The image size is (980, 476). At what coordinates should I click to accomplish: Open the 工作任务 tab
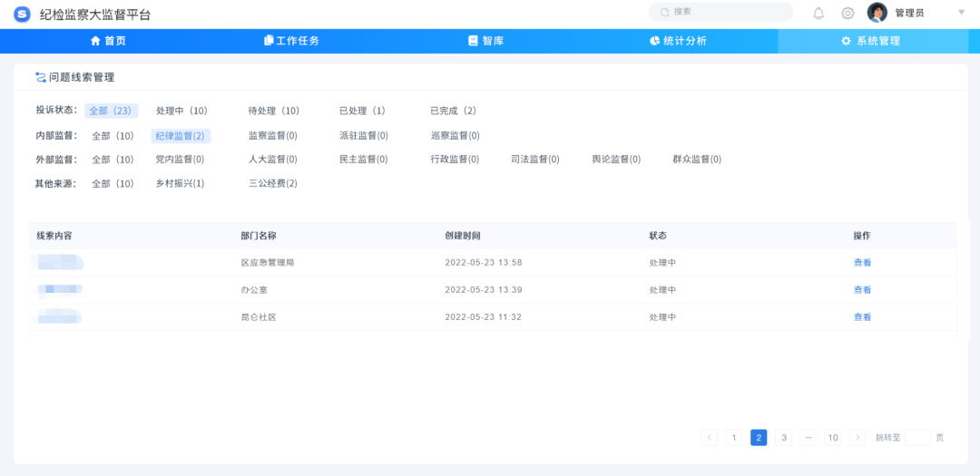292,41
